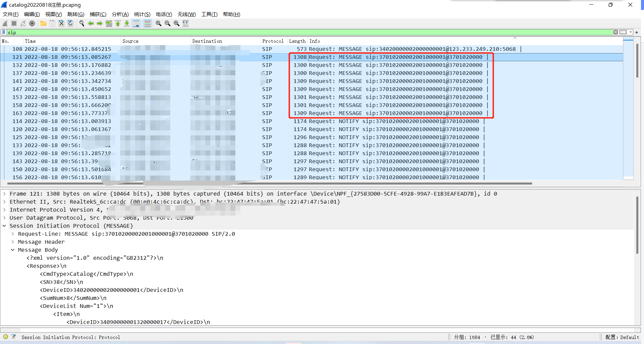The image size is (644, 344).
Task: Expand the Frame 121 tree node
Action: point(4,194)
